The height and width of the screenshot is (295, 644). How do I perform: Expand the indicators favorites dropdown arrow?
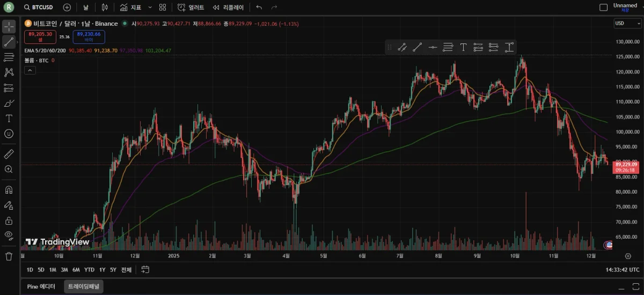tap(150, 8)
